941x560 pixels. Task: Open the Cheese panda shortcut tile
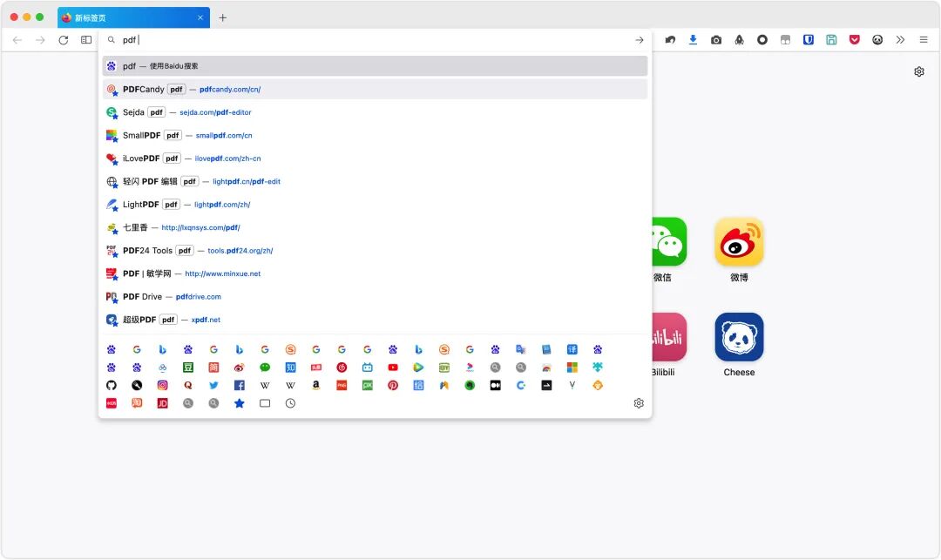pyautogui.click(x=739, y=337)
